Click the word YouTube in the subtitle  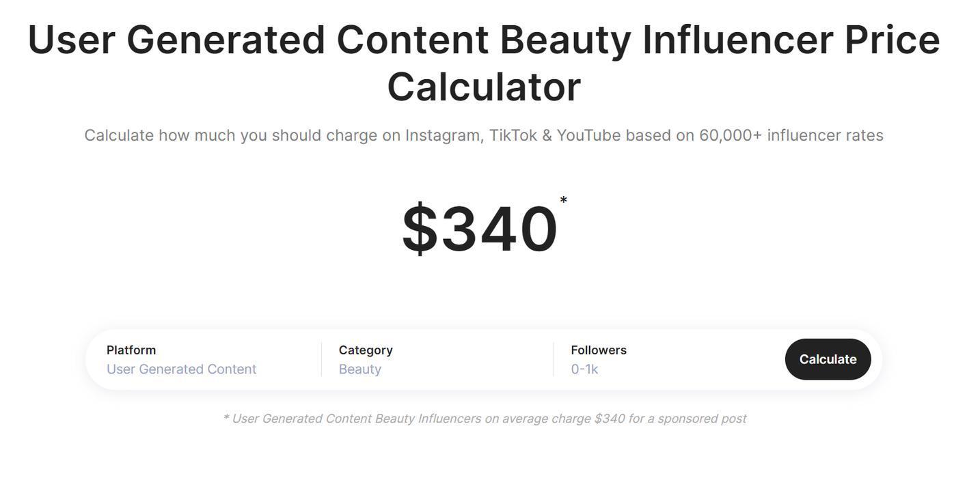click(x=588, y=135)
